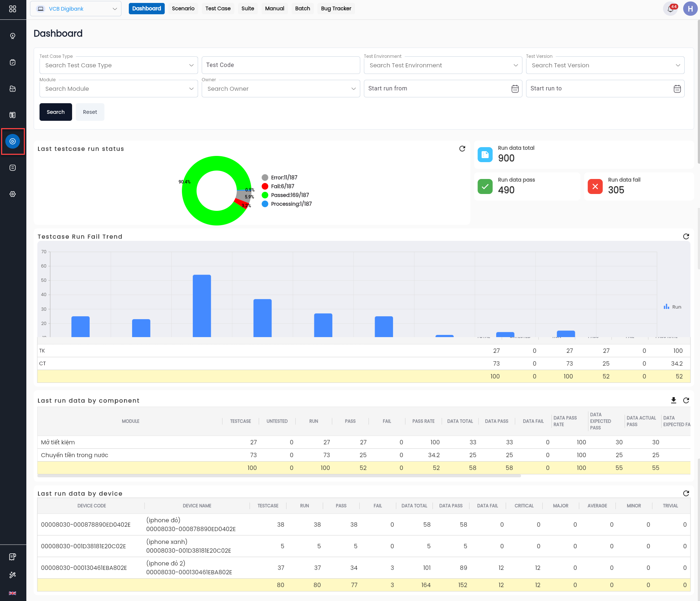Open the clipboard check sidebar icon

pos(12,62)
